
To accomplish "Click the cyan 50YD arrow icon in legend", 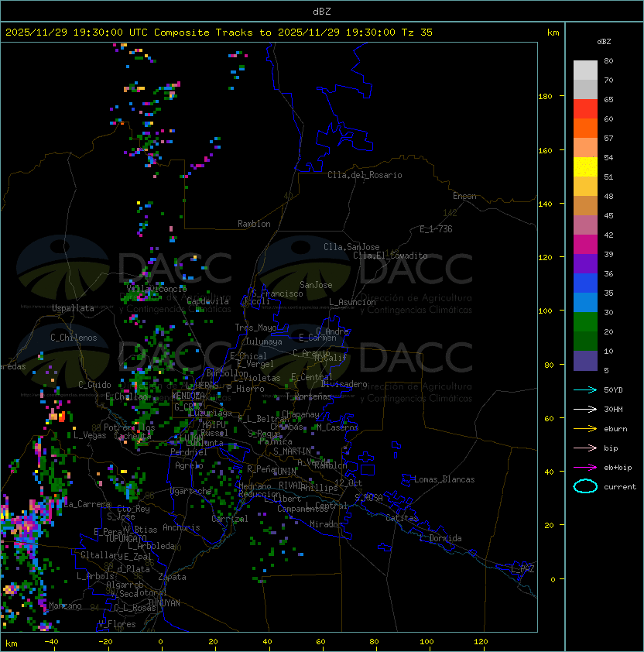I will tap(585, 389).
